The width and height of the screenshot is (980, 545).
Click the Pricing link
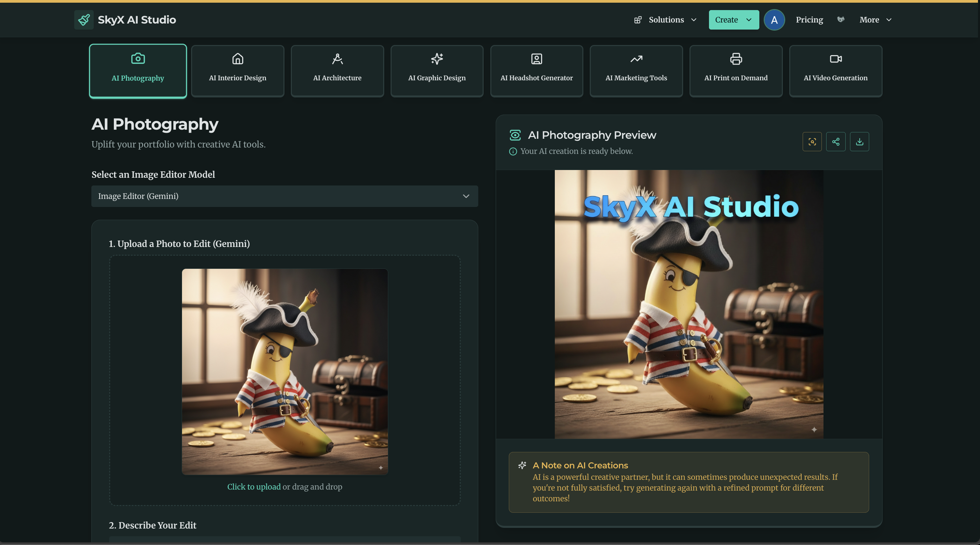809,20
